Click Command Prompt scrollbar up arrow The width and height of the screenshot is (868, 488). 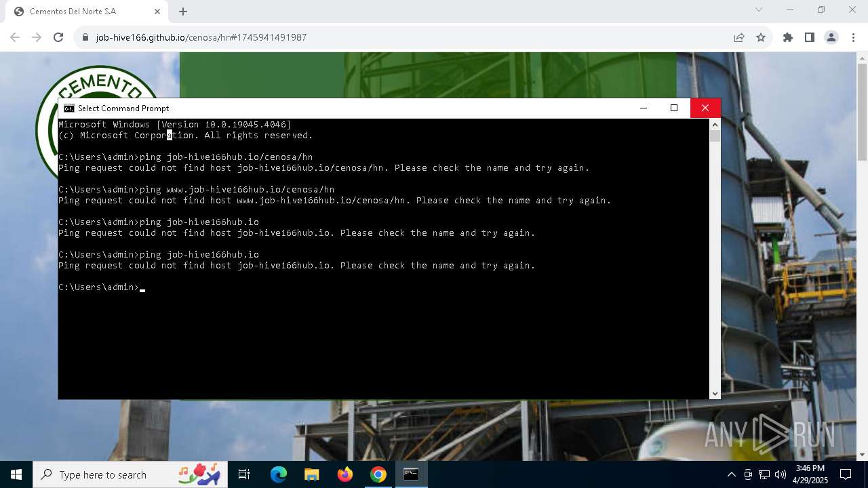point(715,125)
